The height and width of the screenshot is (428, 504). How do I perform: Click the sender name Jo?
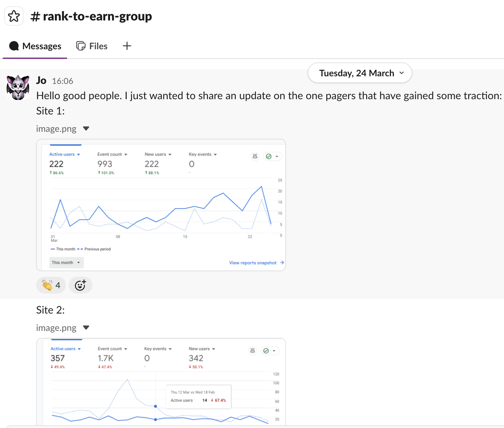click(x=41, y=80)
